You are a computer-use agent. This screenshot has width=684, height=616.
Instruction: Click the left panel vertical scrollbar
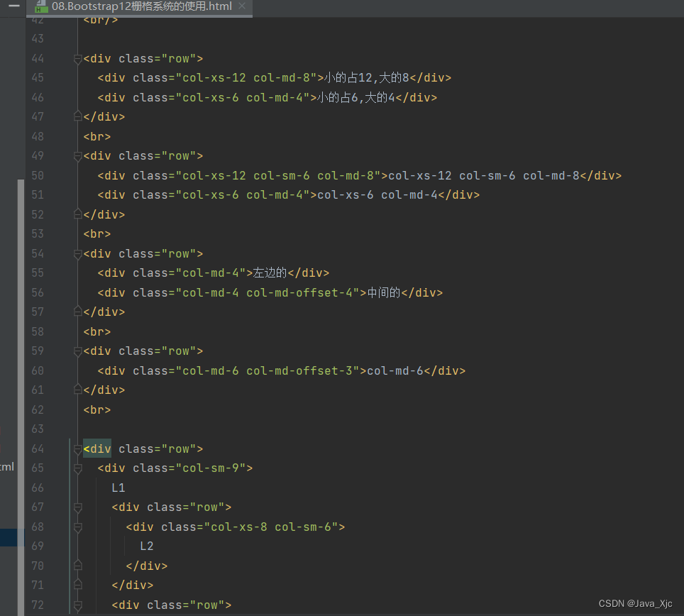click(21, 397)
